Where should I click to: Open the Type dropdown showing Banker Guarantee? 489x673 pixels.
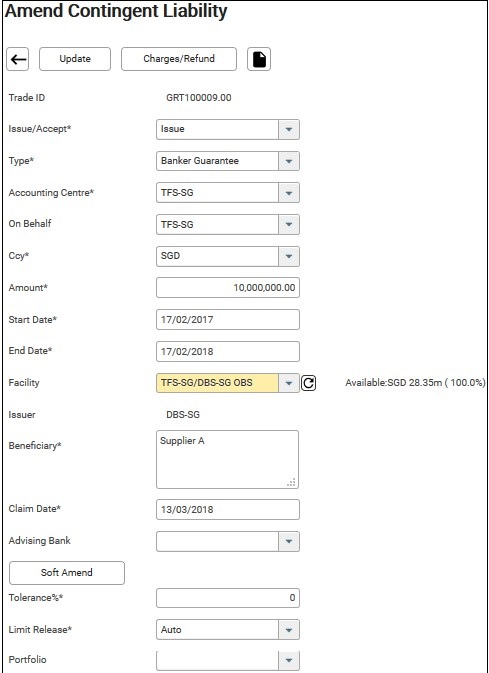pos(228,161)
